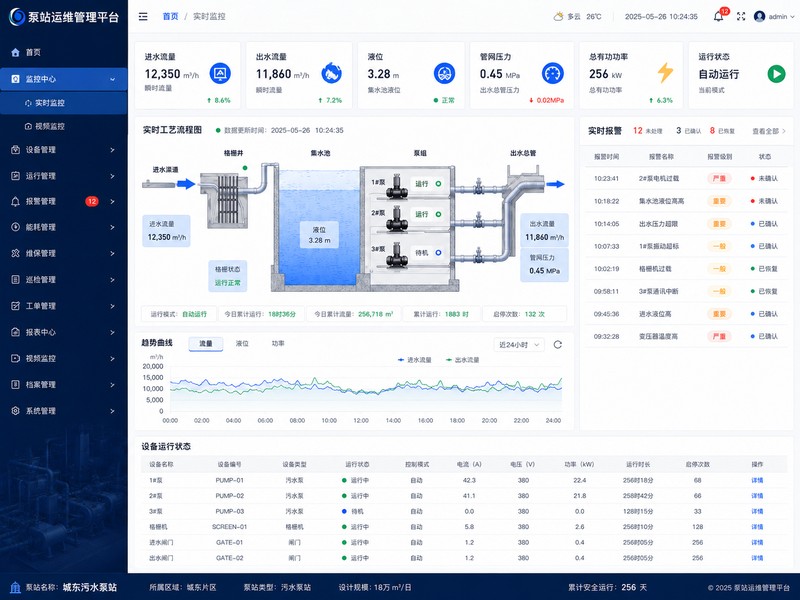Click the refresh icon beside 近24小时
This screenshot has height=600, width=800.
[558, 345]
